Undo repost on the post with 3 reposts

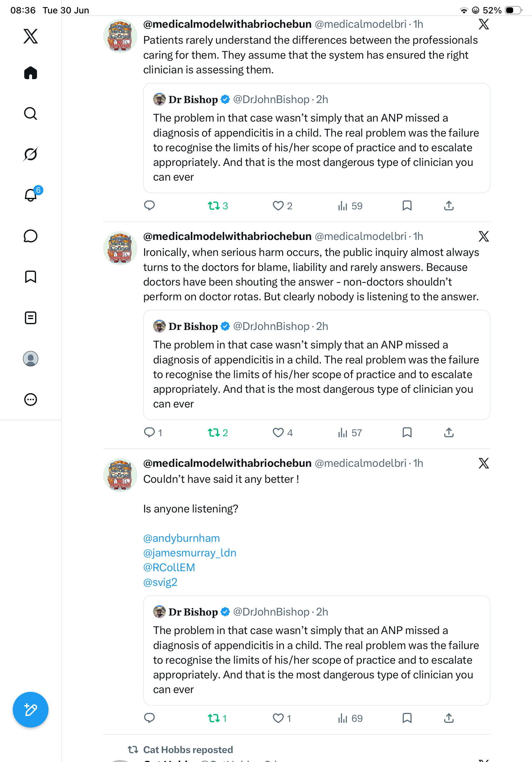pyautogui.click(x=218, y=206)
